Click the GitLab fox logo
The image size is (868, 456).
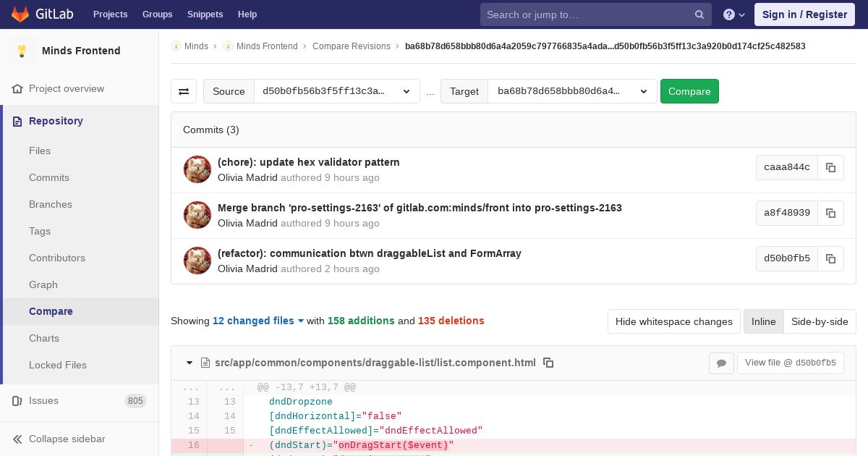click(x=20, y=14)
